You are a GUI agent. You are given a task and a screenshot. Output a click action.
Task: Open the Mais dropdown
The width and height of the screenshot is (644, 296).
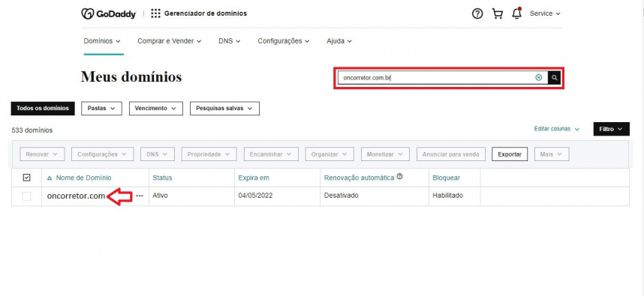coord(552,154)
